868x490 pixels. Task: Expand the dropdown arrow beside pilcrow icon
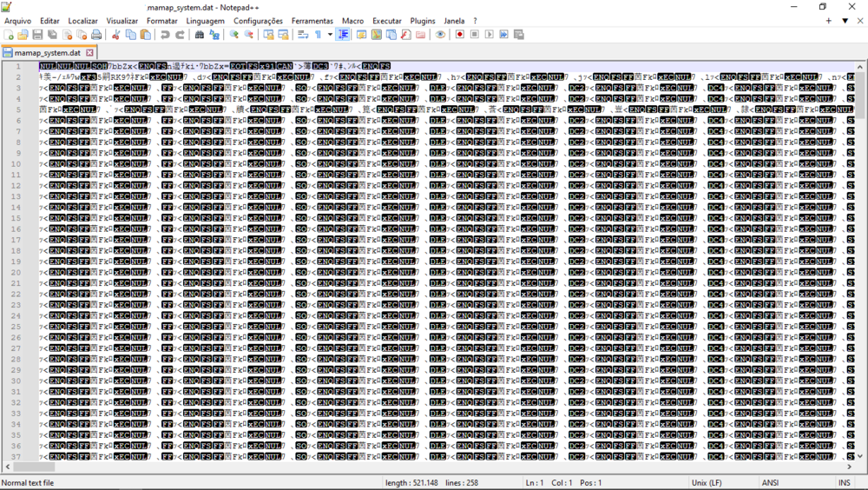point(330,35)
